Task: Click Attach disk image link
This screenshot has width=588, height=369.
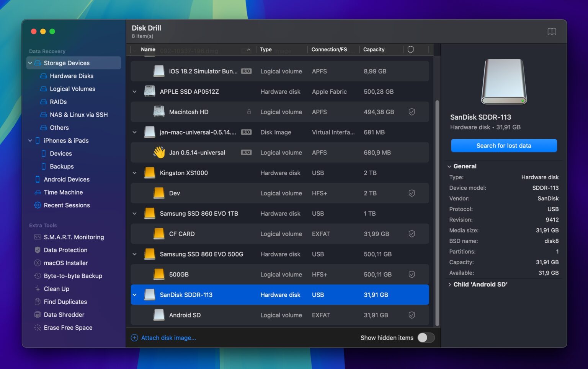Action: (x=168, y=338)
